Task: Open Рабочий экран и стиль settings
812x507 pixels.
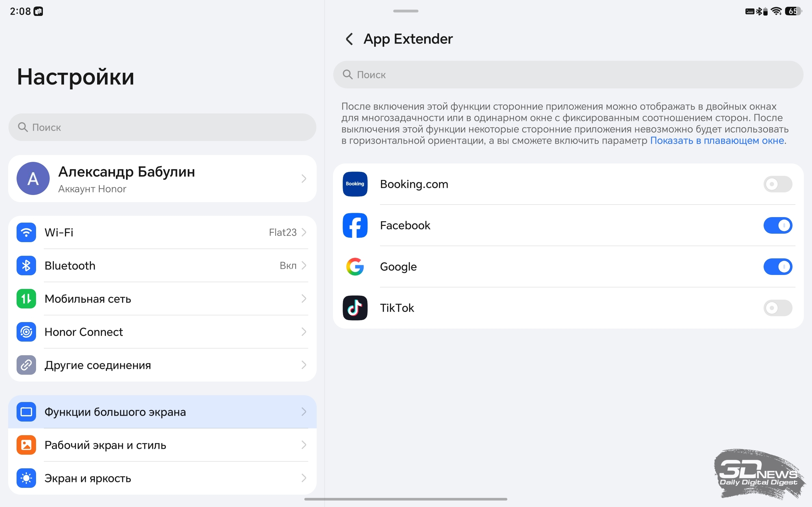Action: 162,445
